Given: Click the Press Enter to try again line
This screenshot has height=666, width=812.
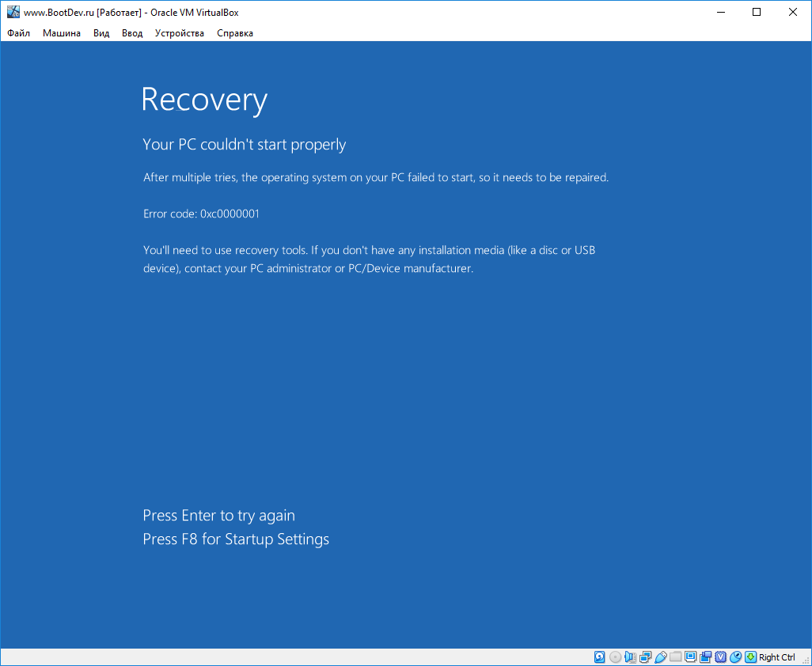Looking at the screenshot, I should [218, 516].
